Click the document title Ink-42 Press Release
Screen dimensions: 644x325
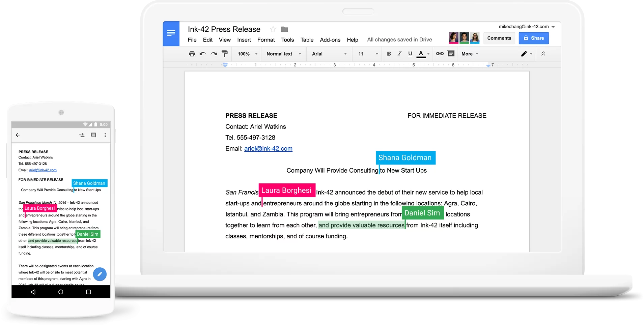tap(224, 29)
